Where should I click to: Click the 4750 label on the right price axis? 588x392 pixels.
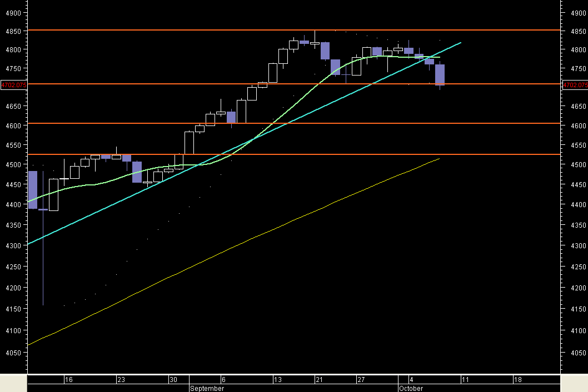(x=578, y=69)
